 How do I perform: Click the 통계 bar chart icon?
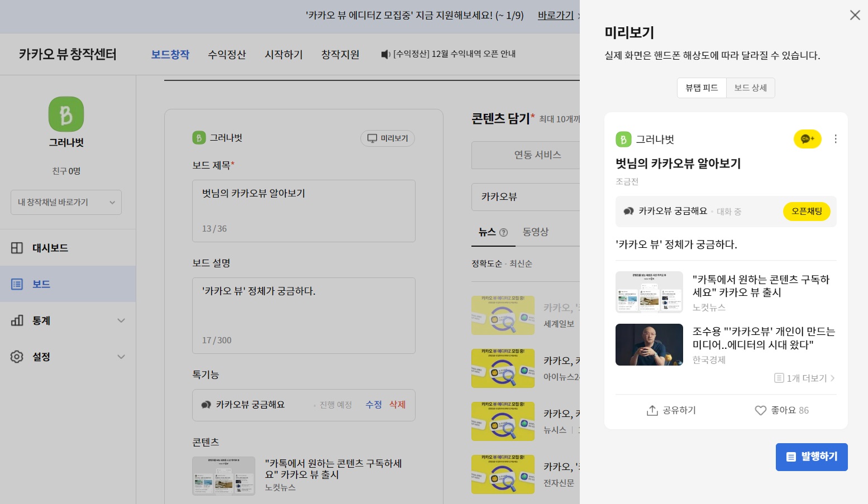17,320
